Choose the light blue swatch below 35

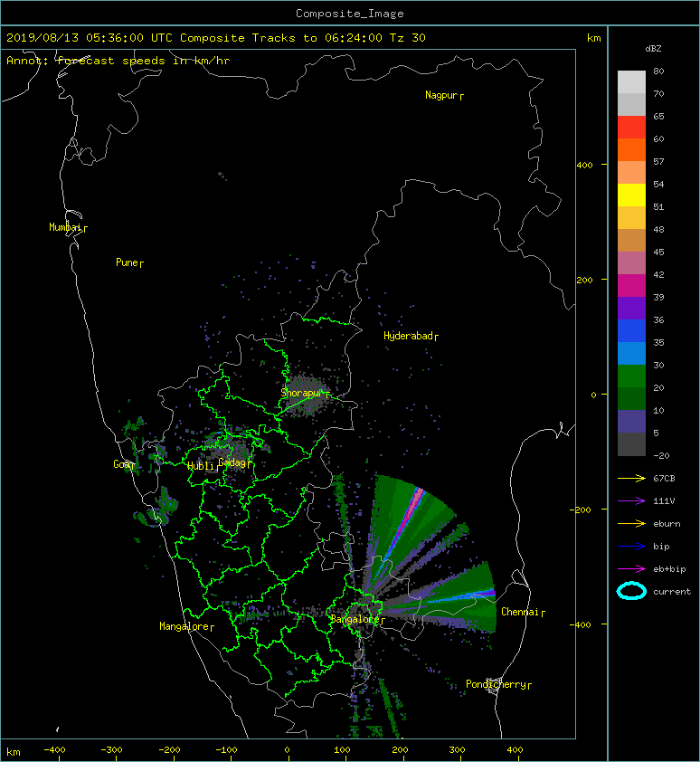pos(631,353)
